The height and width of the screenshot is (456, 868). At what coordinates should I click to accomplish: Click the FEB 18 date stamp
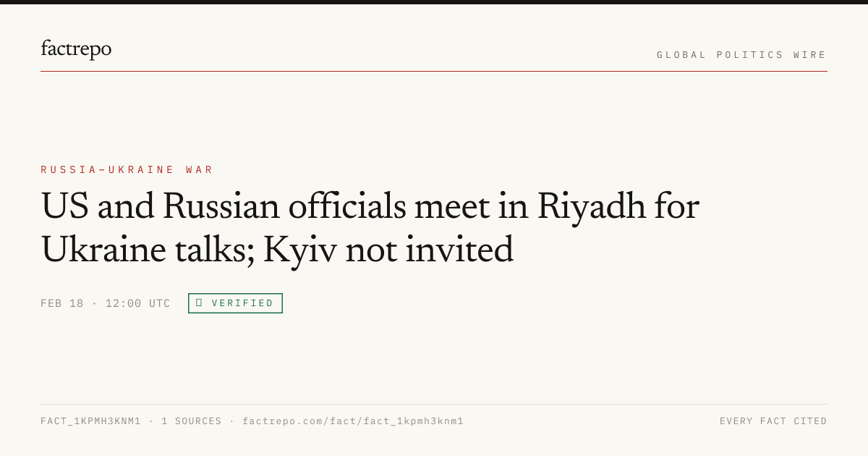tap(62, 303)
